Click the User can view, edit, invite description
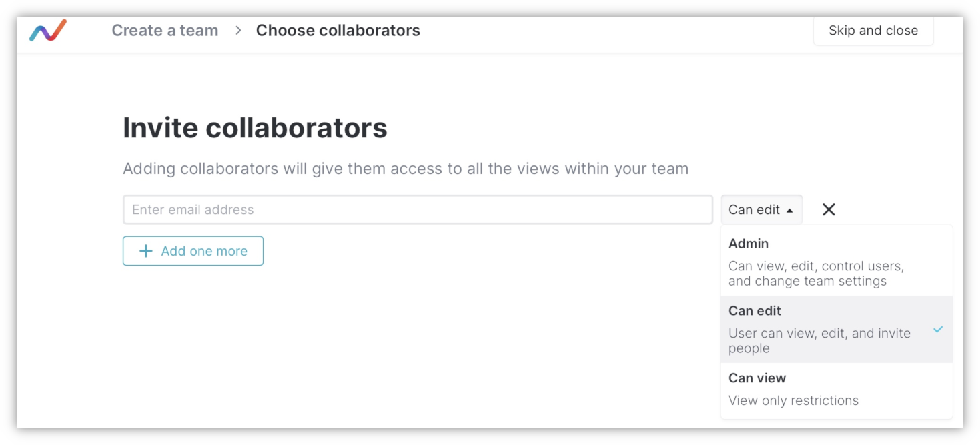Screen dimensions: 980x445 tap(819, 340)
